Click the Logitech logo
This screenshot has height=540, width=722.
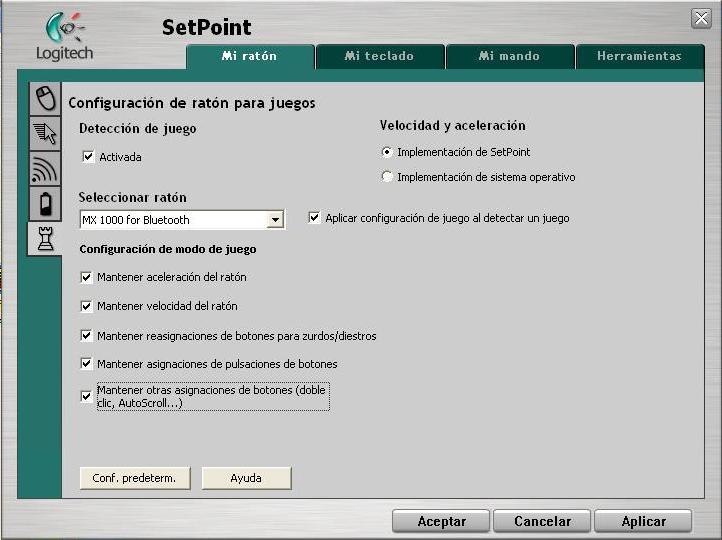(64, 37)
